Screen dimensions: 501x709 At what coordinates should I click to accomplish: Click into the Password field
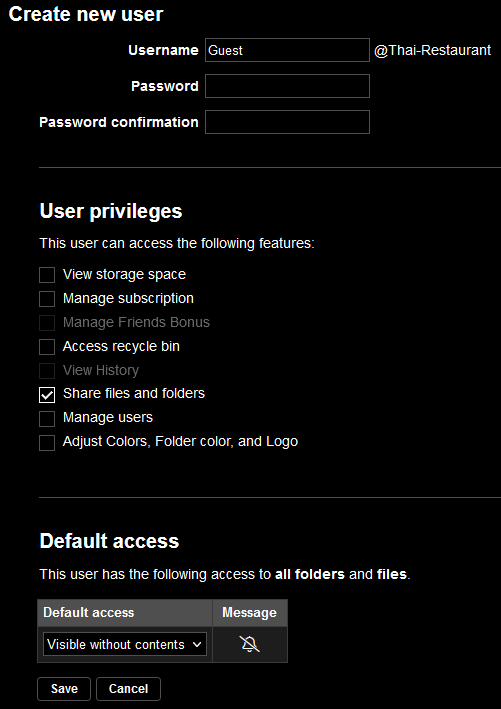coord(287,86)
